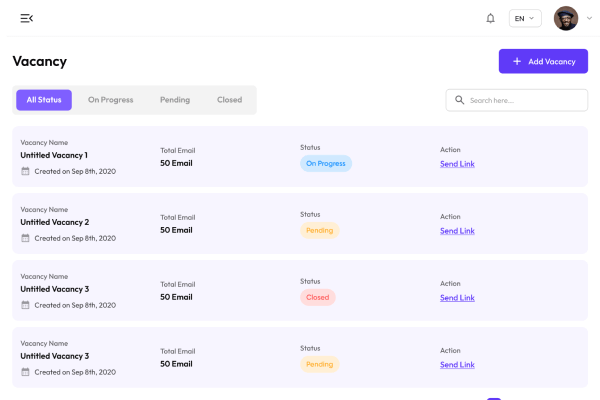Show the Closed vacancies tab
Viewport: 600px width, 400px height.
[229, 100]
